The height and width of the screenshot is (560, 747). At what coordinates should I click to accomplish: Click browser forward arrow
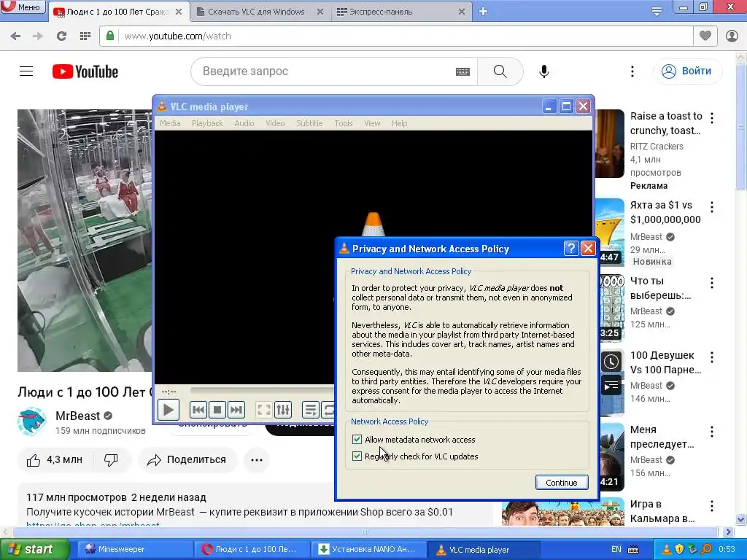tap(38, 36)
